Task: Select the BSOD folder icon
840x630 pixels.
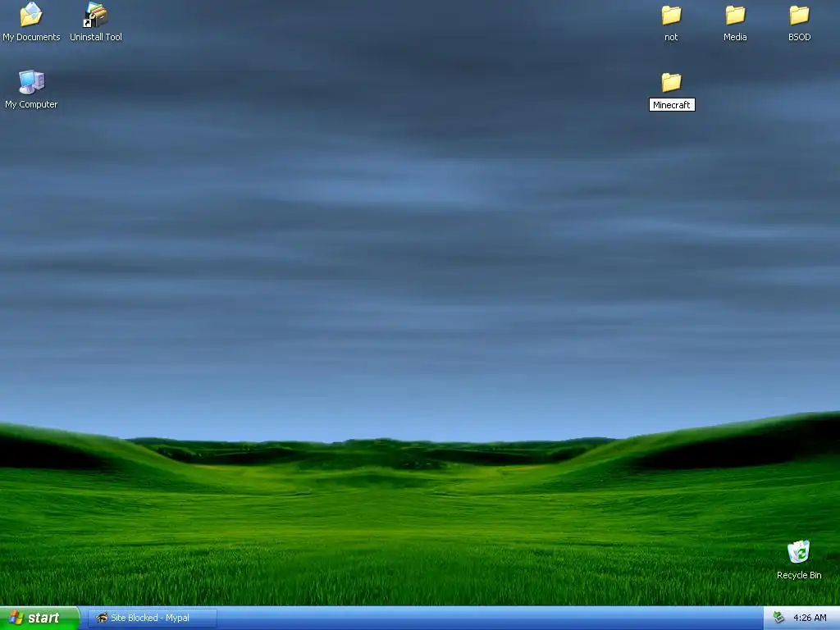Action: click(799, 16)
